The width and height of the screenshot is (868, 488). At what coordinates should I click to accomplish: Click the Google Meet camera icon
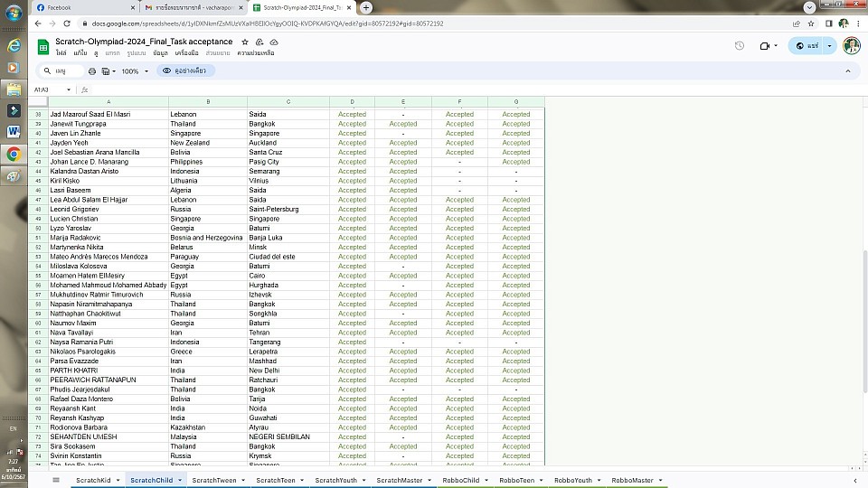(765, 46)
